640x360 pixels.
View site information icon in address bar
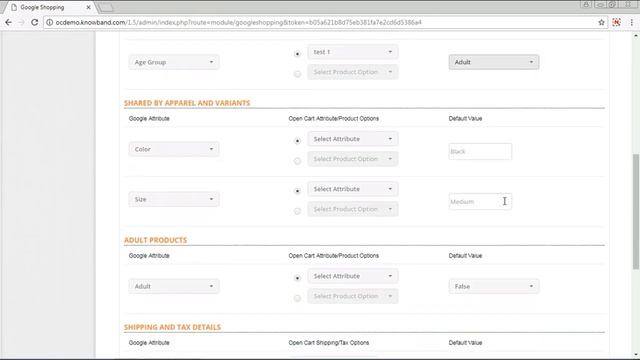(49, 22)
